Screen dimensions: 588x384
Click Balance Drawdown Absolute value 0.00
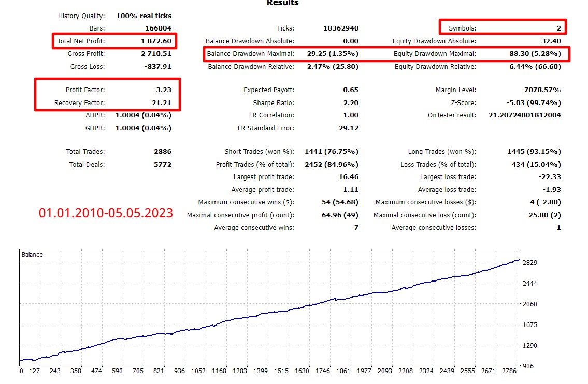351,41
